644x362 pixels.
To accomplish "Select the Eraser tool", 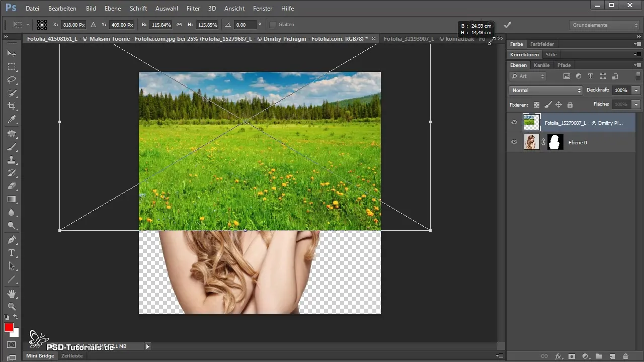I will point(12,186).
